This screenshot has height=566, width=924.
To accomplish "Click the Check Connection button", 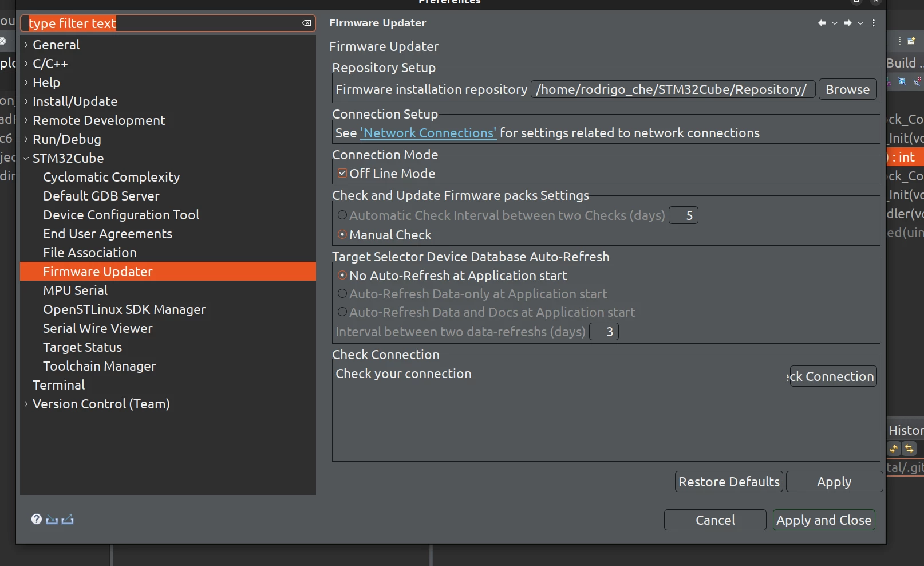I will pos(833,376).
